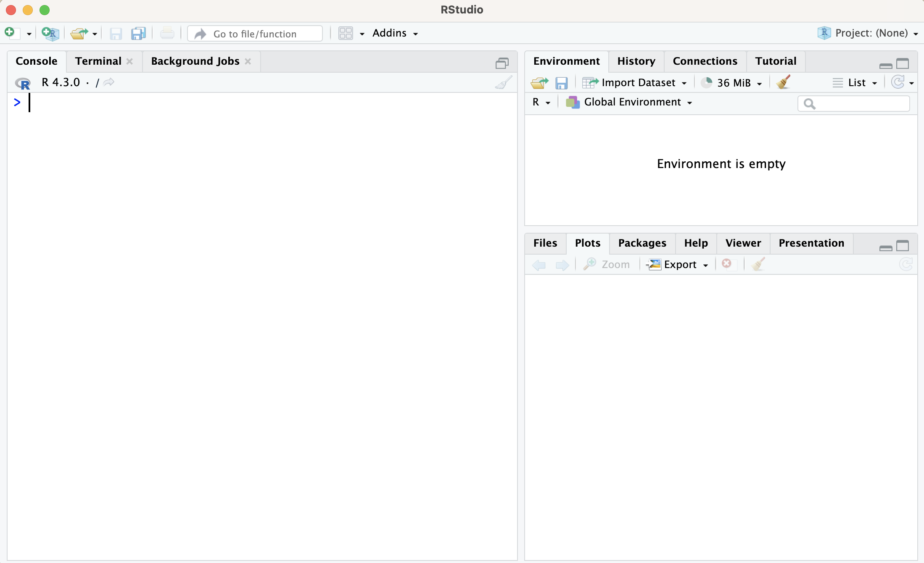The image size is (924, 563).
Task: Open the Import Dataset dropdown
Action: [638, 83]
